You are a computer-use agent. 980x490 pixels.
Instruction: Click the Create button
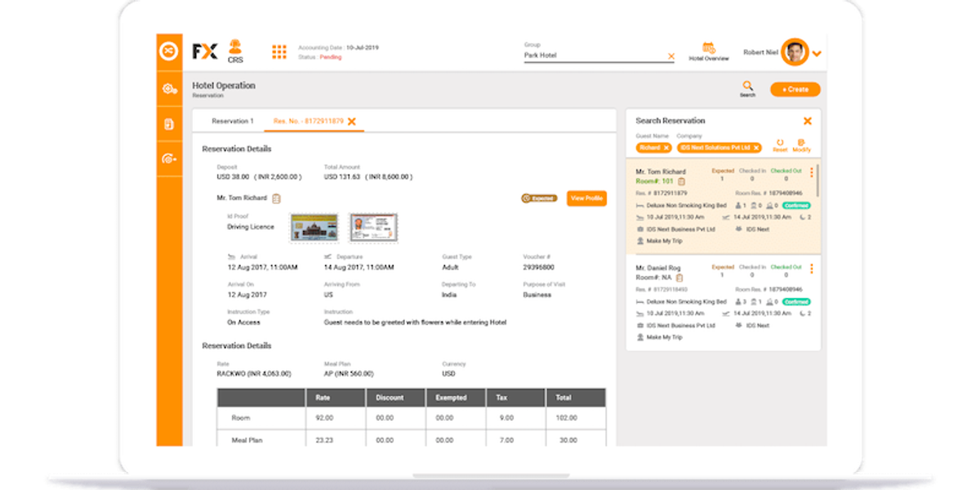pyautogui.click(x=794, y=89)
